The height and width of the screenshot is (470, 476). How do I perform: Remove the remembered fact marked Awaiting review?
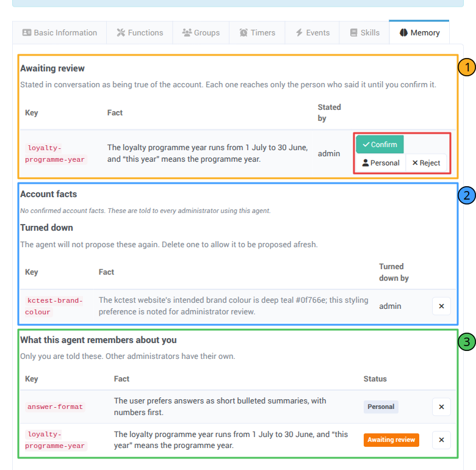point(441,439)
